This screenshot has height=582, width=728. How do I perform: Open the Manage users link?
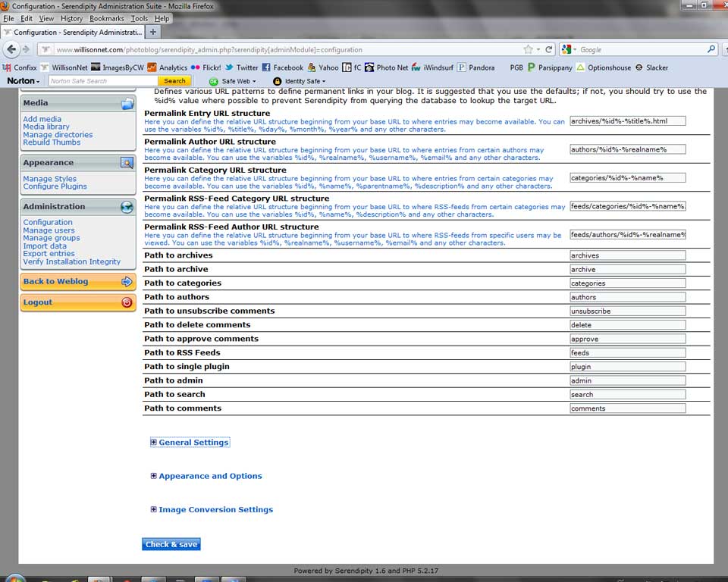(x=49, y=230)
